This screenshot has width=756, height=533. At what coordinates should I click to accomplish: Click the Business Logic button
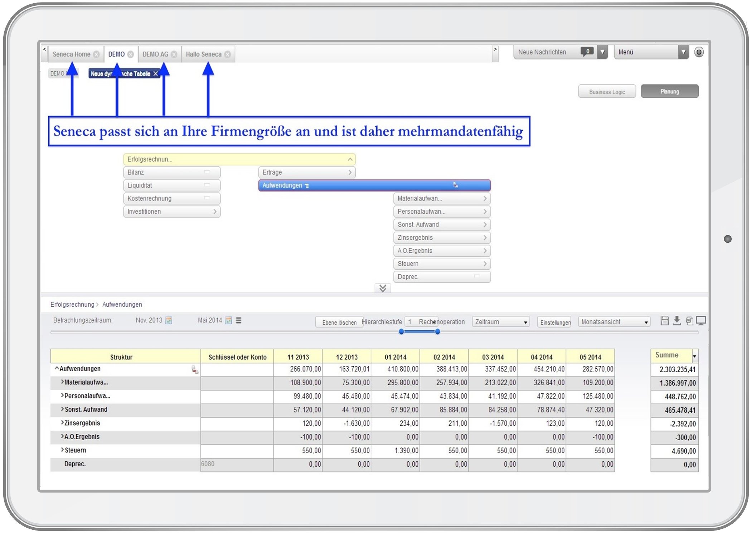click(607, 92)
